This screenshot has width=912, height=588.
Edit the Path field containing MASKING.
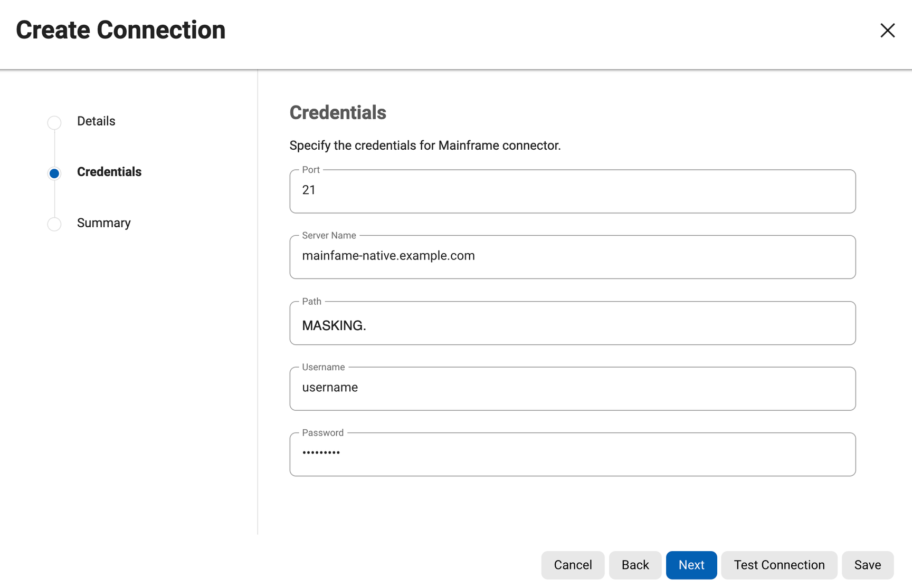[x=572, y=324]
